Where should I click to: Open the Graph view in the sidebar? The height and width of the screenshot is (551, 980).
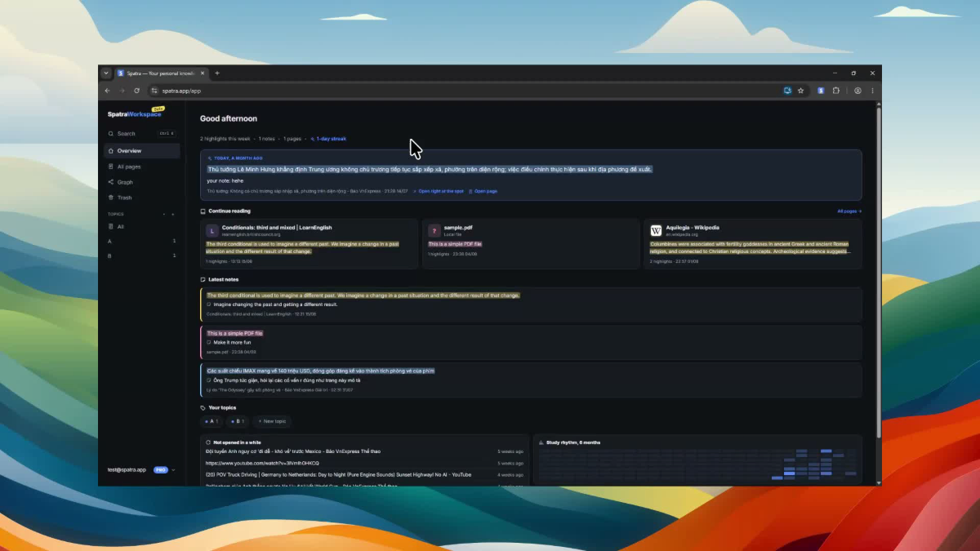[141, 182]
